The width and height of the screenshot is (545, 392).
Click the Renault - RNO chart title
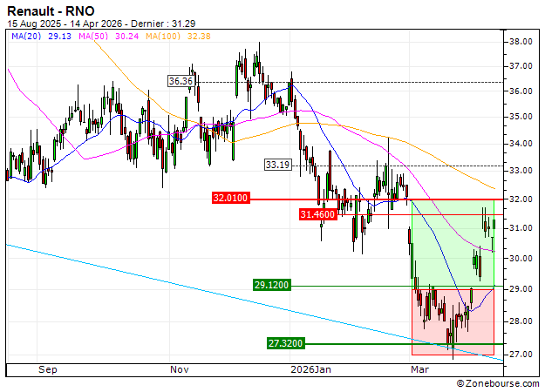coord(51,11)
